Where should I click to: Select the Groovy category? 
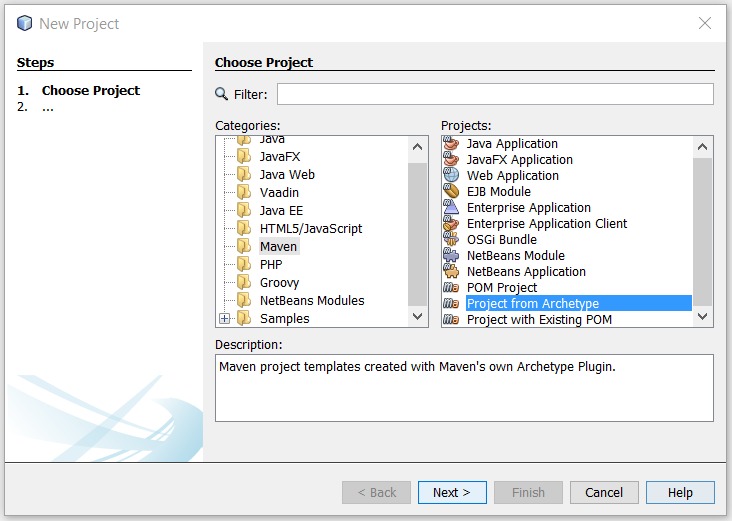[x=280, y=282]
